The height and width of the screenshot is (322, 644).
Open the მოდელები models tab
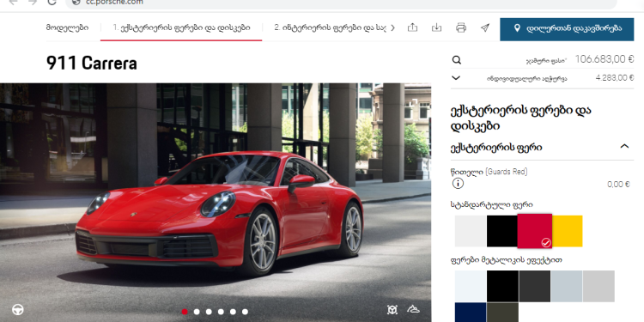coord(67,28)
